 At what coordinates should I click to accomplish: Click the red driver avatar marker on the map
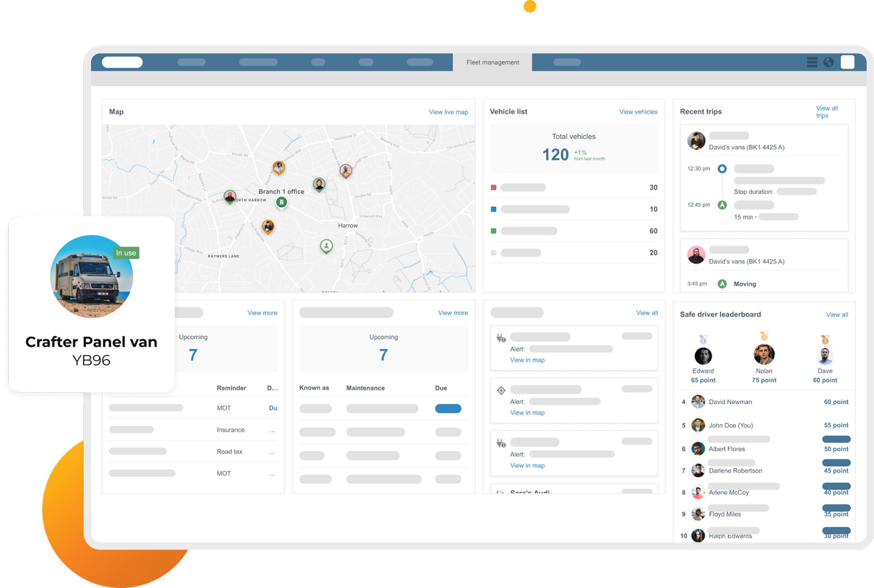[346, 170]
